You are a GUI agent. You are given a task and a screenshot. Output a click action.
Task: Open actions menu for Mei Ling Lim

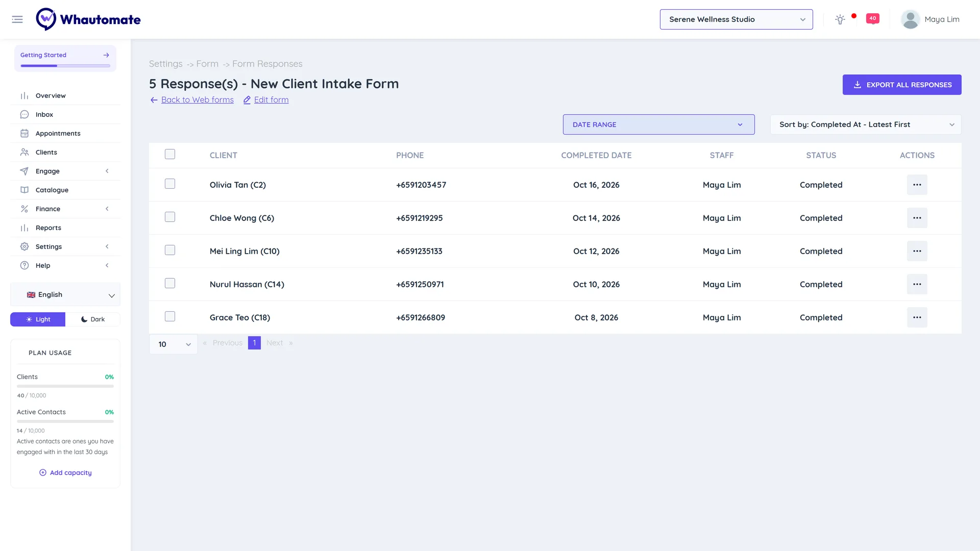(917, 251)
